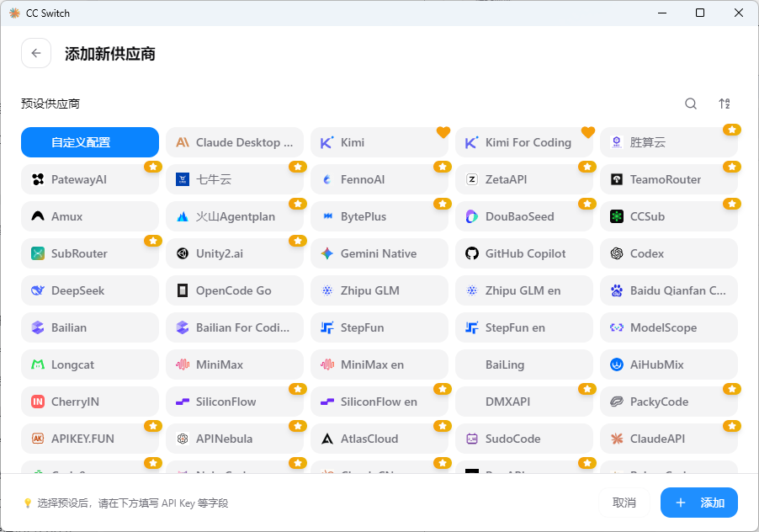Select the BaiLing preset
The height and width of the screenshot is (532, 759).
coord(524,364)
